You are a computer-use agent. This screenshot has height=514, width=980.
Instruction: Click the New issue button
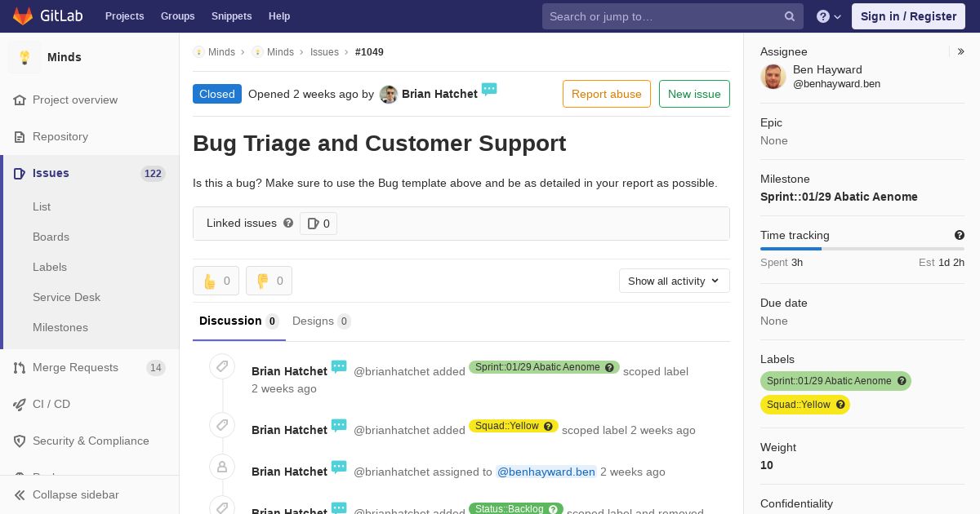pos(694,94)
